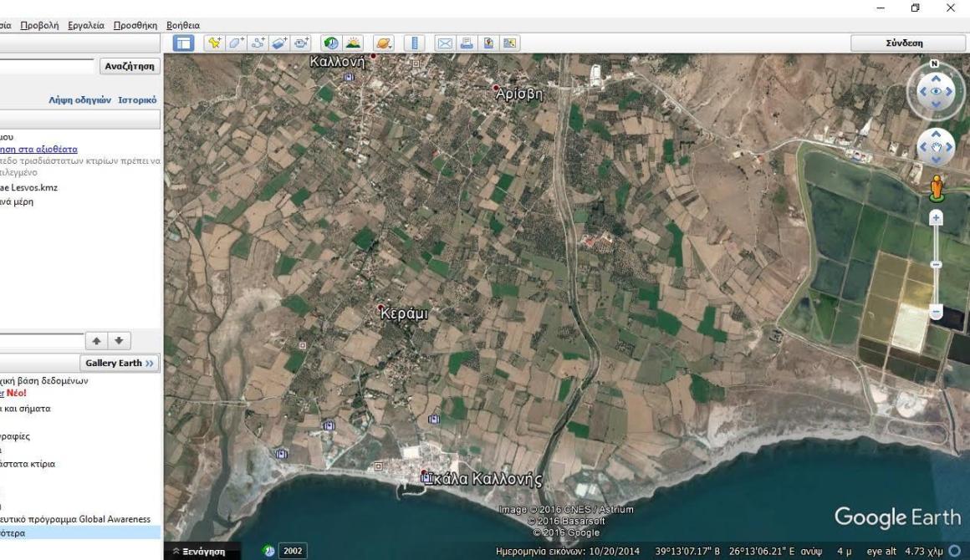Click the historical imagery clock in status bar
Viewport: 970px width, 560px height.
[x=268, y=552]
